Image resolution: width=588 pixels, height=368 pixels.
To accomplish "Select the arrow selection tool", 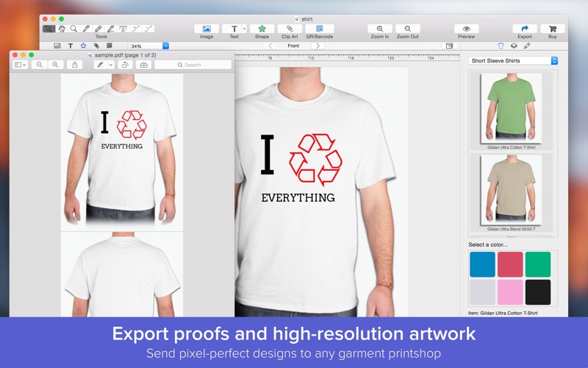I will click(x=49, y=29).
